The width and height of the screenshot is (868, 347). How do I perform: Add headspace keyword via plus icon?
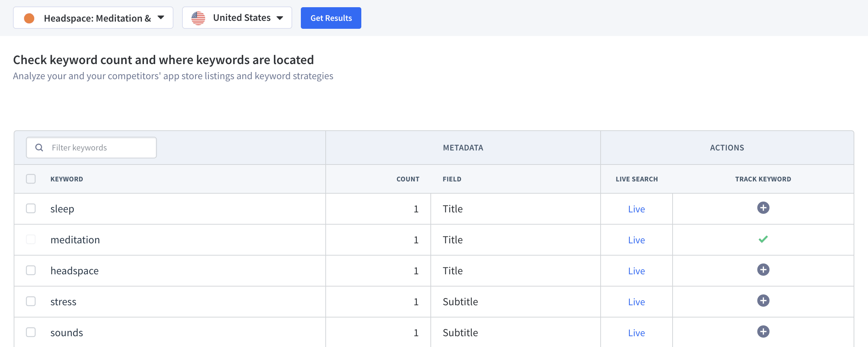(x=763, y=270)
